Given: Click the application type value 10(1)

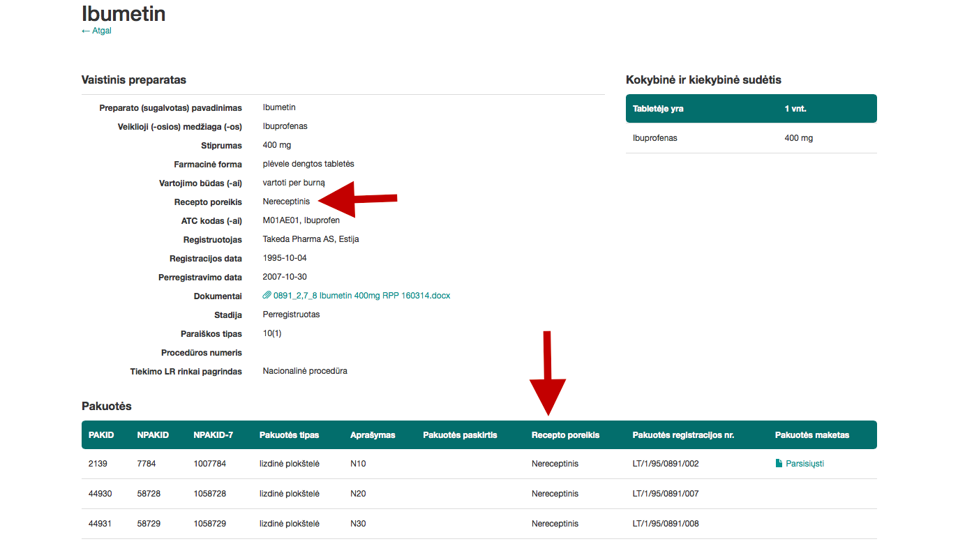Looking at the screenshot, I should [272, 333].
